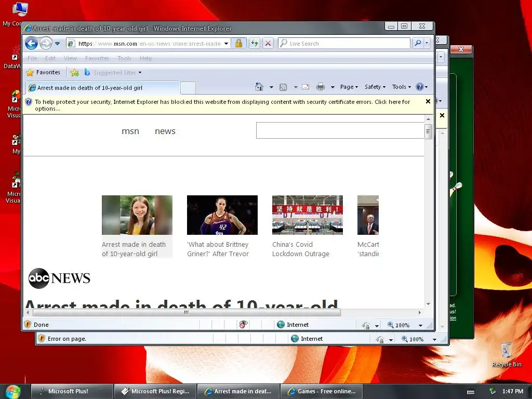Expand the feeds dropdown arrow
Viewport: 532px width, 399px height.
tap(296, 87)
